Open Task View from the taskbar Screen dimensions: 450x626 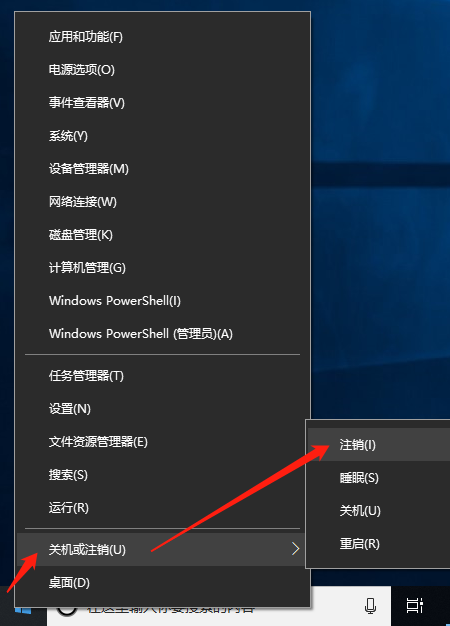click(x=415, y=606)
